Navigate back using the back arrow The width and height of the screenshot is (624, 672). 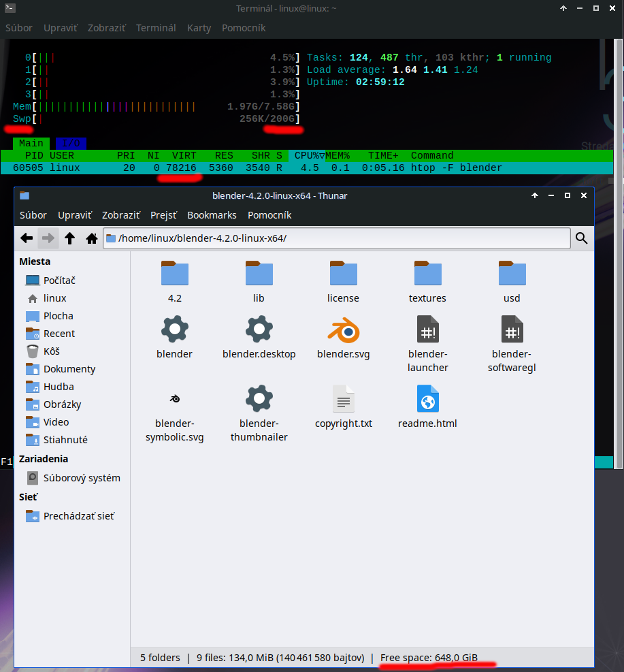click(27, 238)
